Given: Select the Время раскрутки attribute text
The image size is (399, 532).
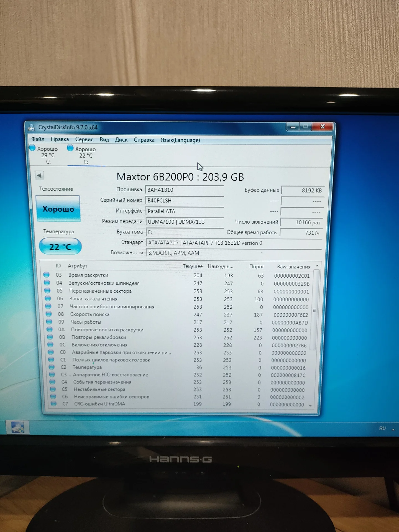Looking at the screenshot, I should point(88,275).
